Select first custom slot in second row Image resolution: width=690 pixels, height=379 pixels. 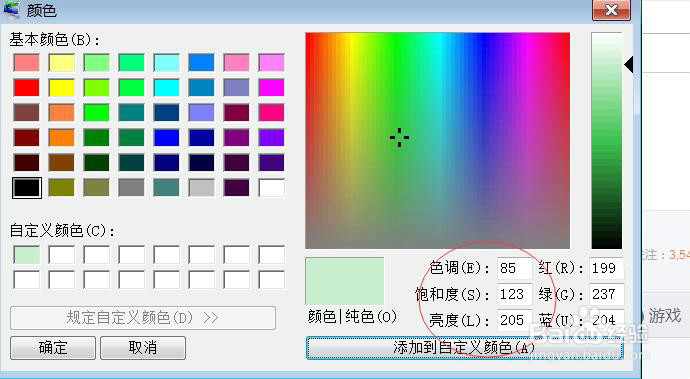coord(26,280)
